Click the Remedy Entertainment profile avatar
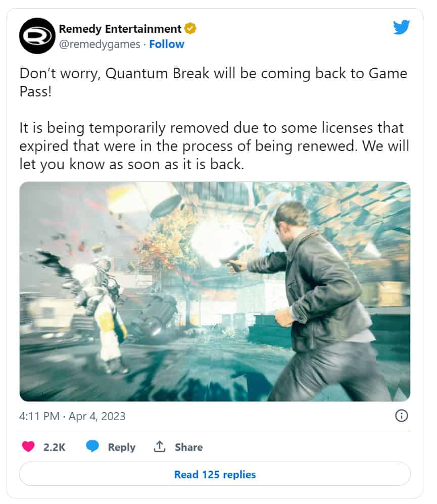The height and width of the screenshot is (504, 437). 37,36
